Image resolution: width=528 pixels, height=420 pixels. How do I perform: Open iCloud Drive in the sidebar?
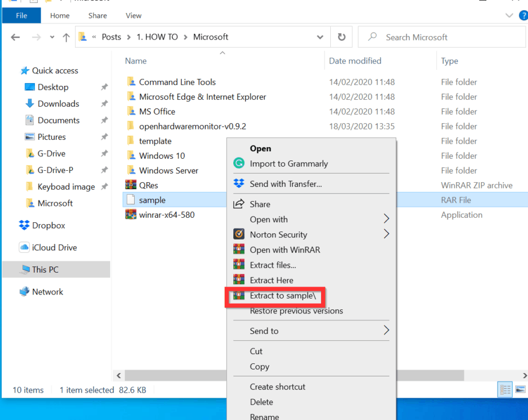54,248
